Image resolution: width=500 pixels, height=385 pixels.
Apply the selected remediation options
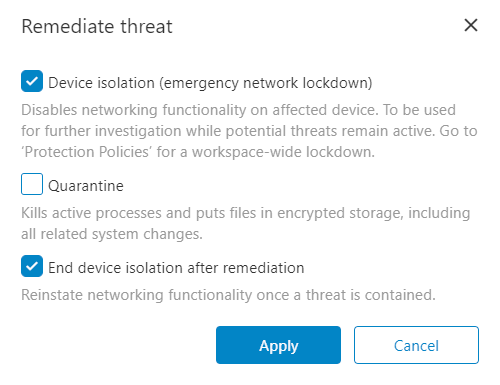click(278, 345)
